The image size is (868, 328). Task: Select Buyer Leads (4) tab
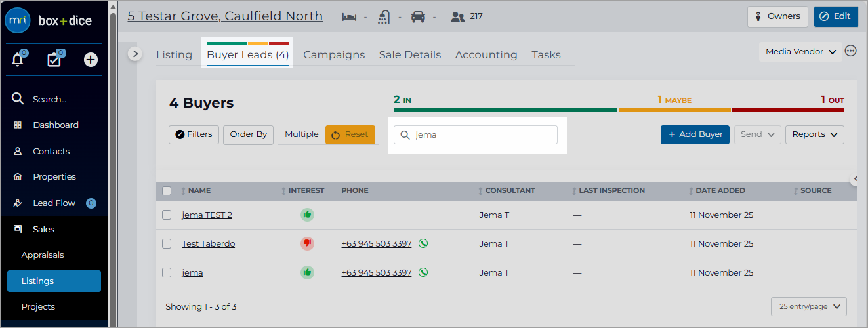pos(247,55)
